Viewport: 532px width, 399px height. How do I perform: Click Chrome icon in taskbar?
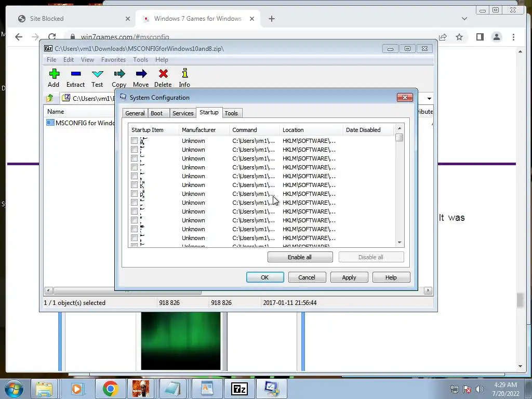click(x=110, y=389)
